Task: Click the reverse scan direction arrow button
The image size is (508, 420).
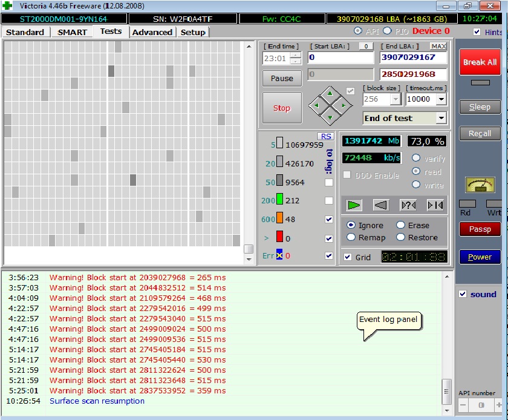Action: tap(380, 205)
